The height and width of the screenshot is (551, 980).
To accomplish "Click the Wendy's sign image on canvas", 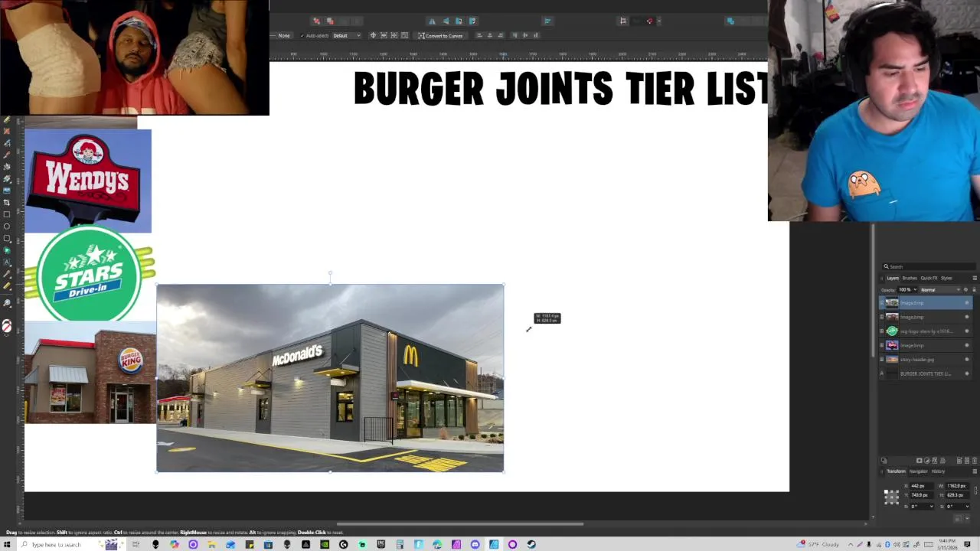I will point(88,181).
